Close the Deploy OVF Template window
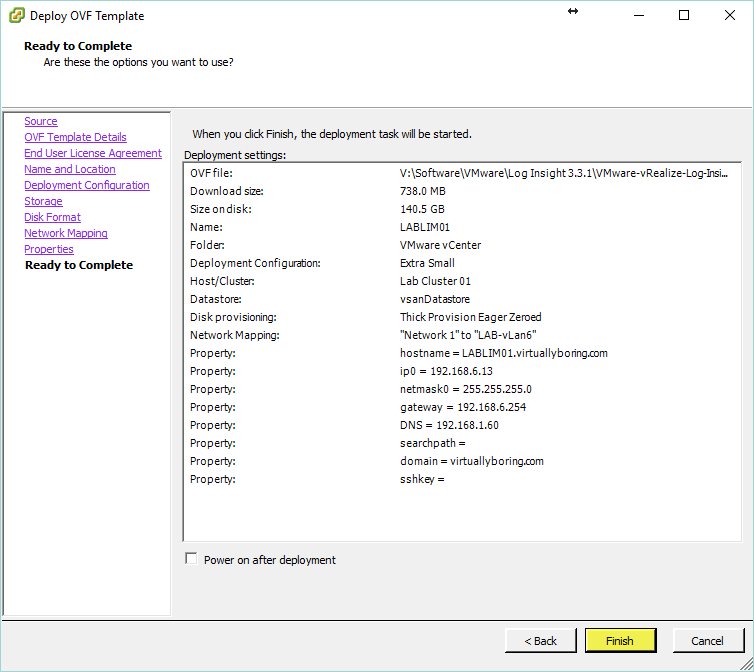Viewport: 754px width, 672px height. pos(729,15)
